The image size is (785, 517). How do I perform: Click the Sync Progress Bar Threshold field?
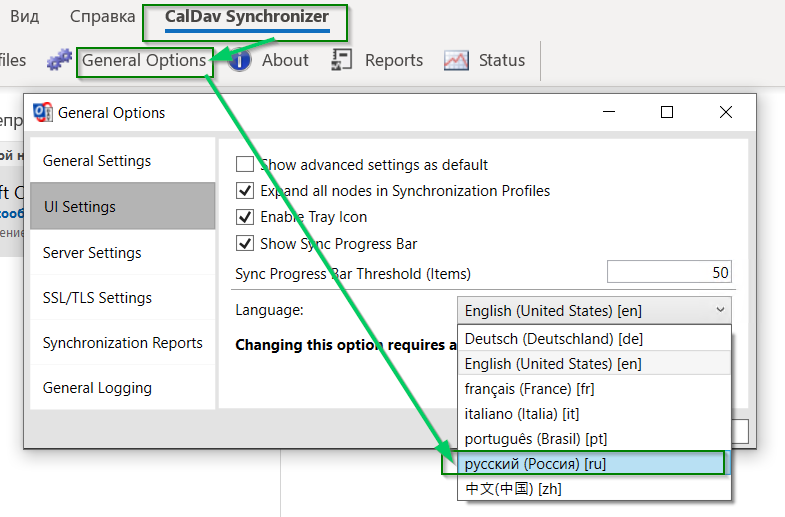668,272
